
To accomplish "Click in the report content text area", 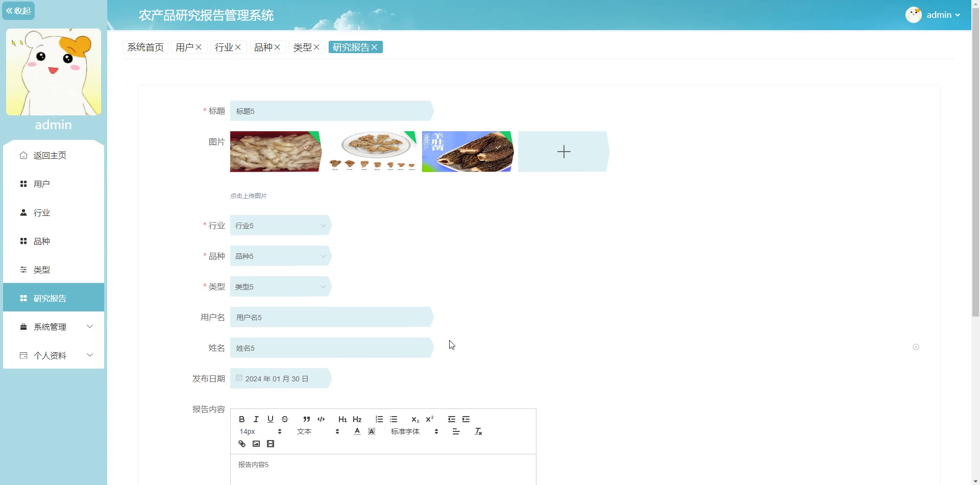I will (x=383, y=470).
